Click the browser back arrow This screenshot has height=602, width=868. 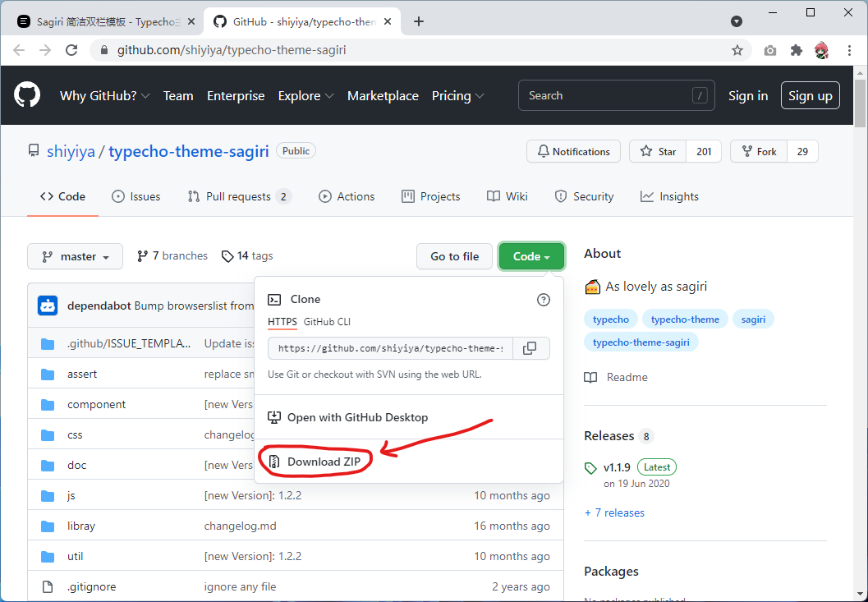coord(19,50)
